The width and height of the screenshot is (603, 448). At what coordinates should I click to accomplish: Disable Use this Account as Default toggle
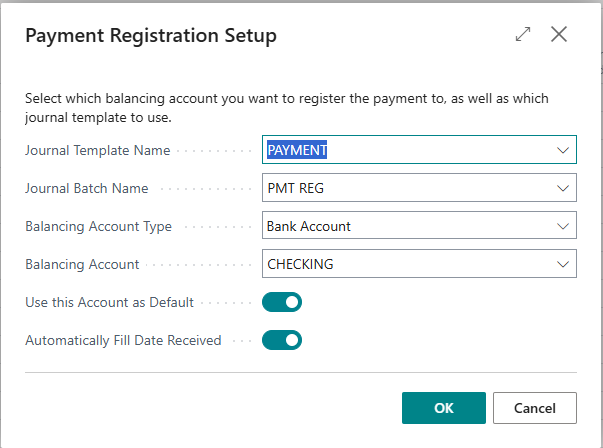tap(282, 302)
